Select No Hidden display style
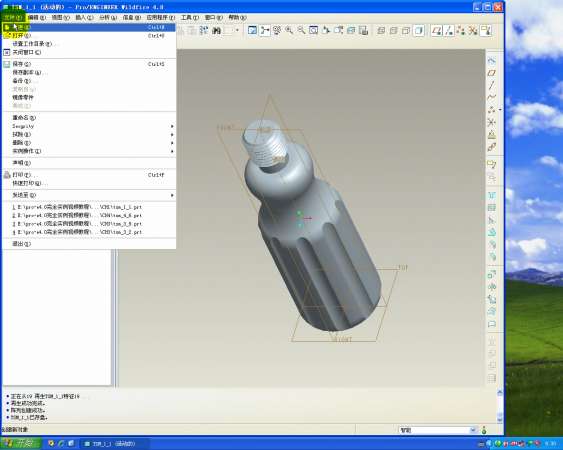This screenshot has height=450, width=563. [406, 31]
